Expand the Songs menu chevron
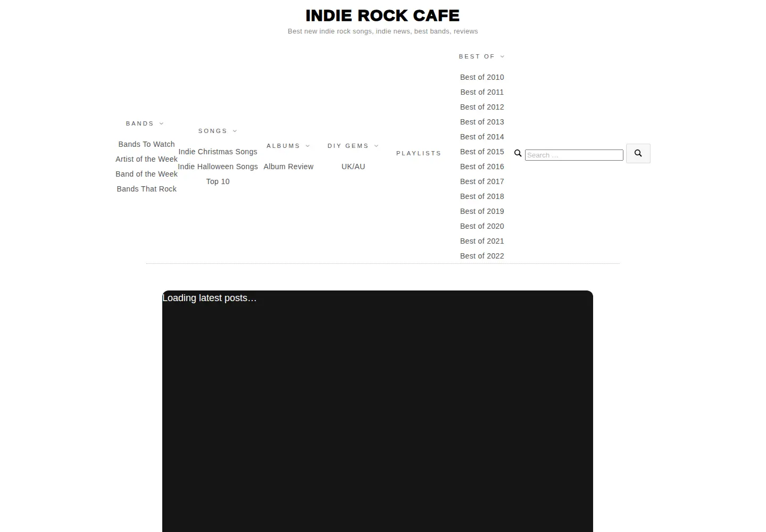The height and width of the screenshot is (532, 766). (235, 131)
